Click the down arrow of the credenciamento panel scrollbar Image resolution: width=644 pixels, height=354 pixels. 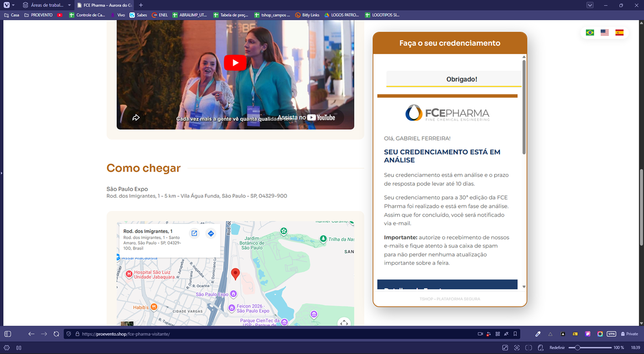tap(524, 287)
